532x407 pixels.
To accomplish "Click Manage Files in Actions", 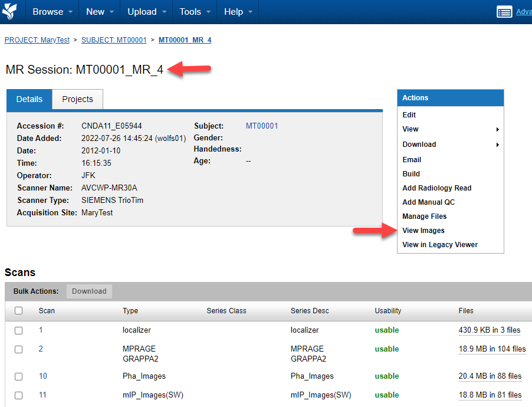I will pos(424,216).
